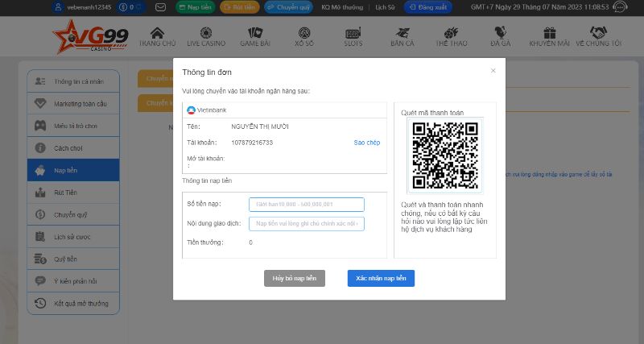The height and width of the screenshot is (344, 644).
Task: Open Trang Chủ home icon
Action: click(x=157, y=33)
